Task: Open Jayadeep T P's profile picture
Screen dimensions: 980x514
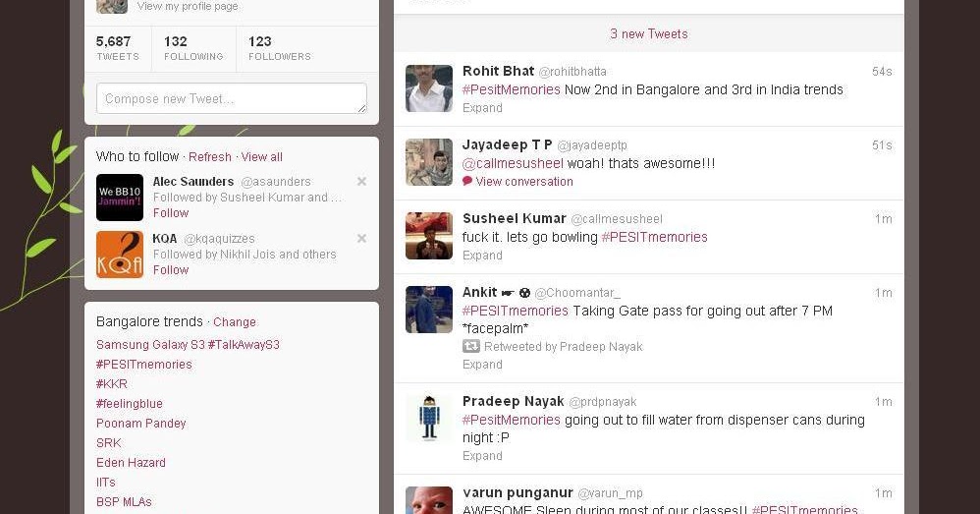Action: click(429, 162)
